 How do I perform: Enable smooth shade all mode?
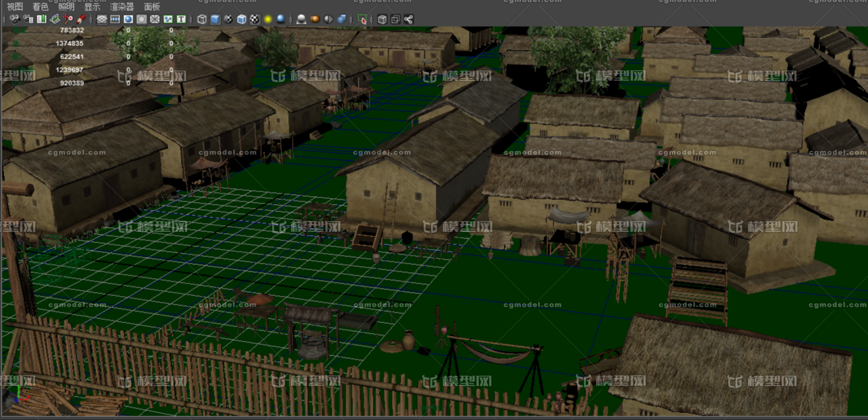click(x=215, y=19)
